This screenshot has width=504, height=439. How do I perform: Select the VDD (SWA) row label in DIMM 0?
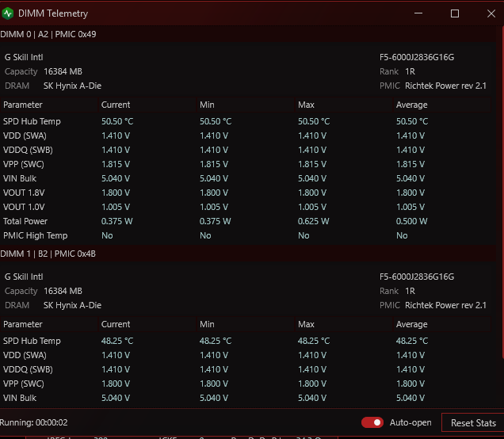[25, 136]
